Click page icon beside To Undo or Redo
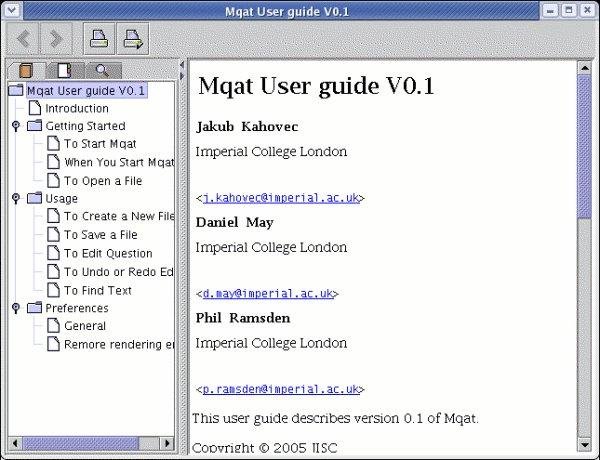This screenshot has width=600, height=460. (53, 271)
